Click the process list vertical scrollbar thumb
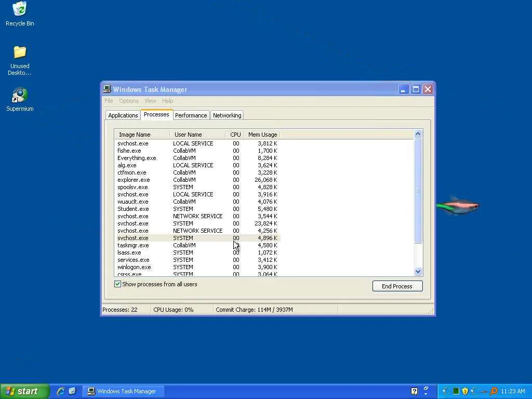Screen dimensions: 532x399 [x=418, y=191]
